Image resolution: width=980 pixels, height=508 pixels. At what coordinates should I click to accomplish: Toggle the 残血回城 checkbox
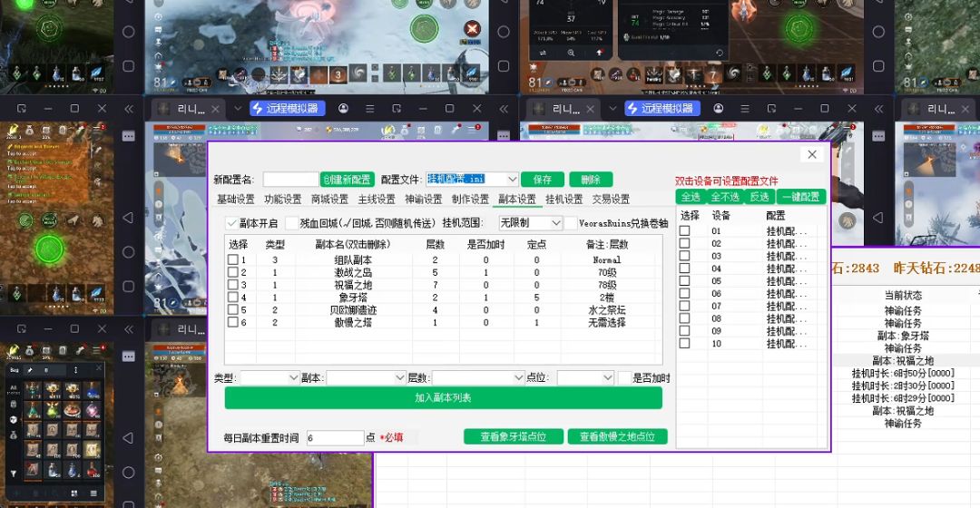pos(292,223)
